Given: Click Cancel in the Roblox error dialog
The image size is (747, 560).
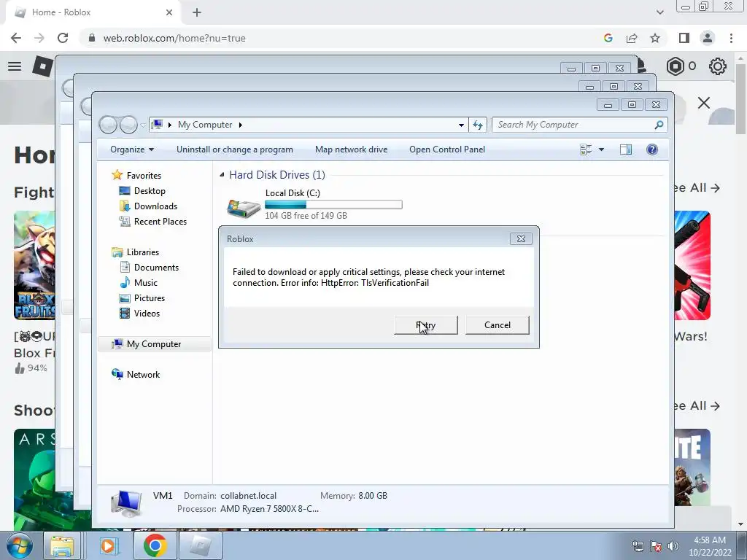Looking at the screenshot, I should [497, 325].
